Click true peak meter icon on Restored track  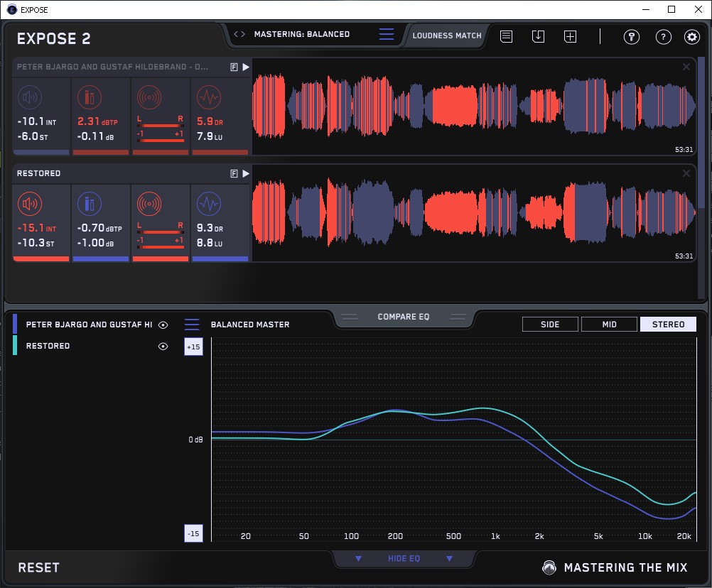coord(90,204)
